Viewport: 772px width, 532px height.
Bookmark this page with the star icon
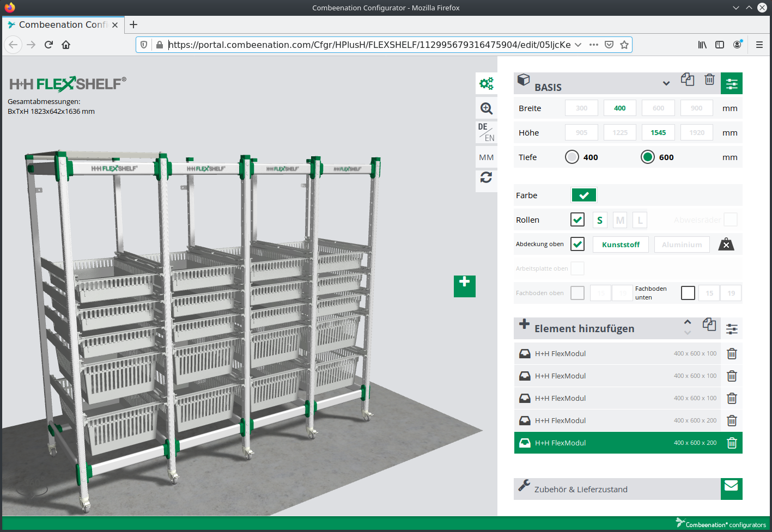[624, 45]
